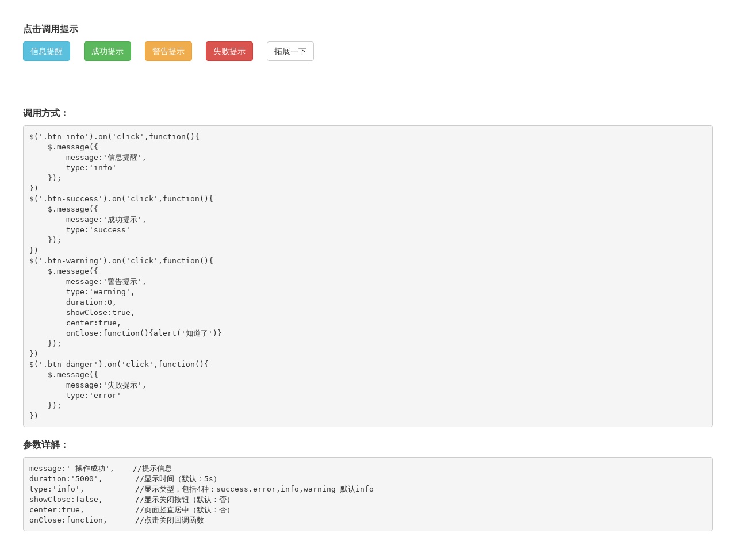Click the parameter line showClose:false,
This screenshot has height=560, width=736.
pos(66,500)
